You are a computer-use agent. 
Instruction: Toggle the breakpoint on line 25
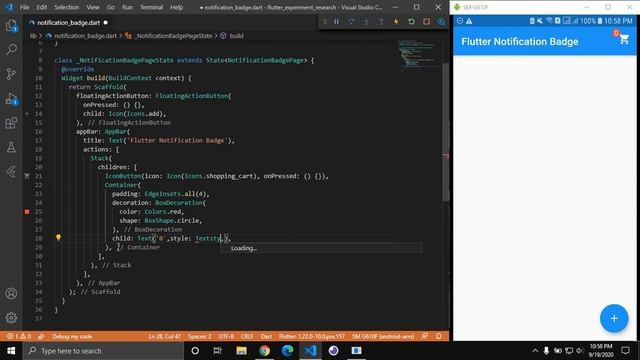coord(27,211)
